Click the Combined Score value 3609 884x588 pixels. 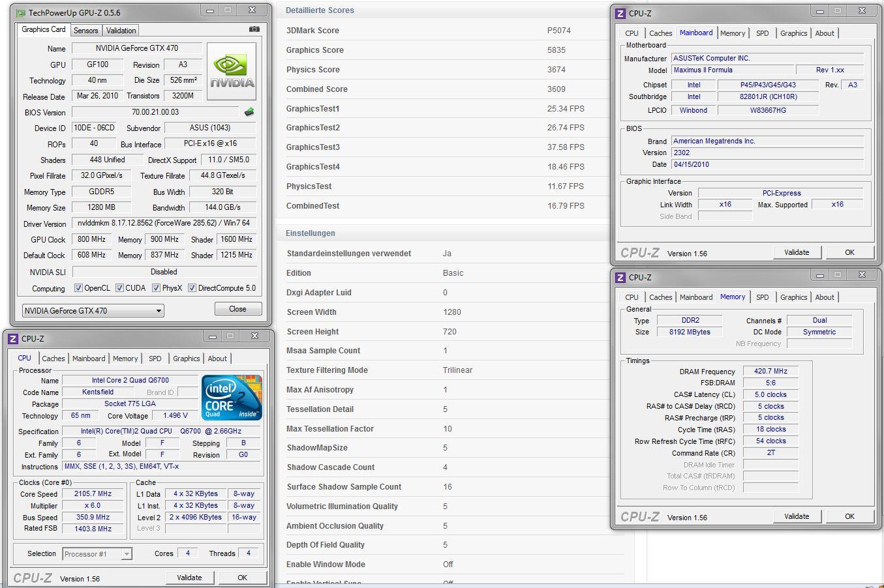pos(556,89)
